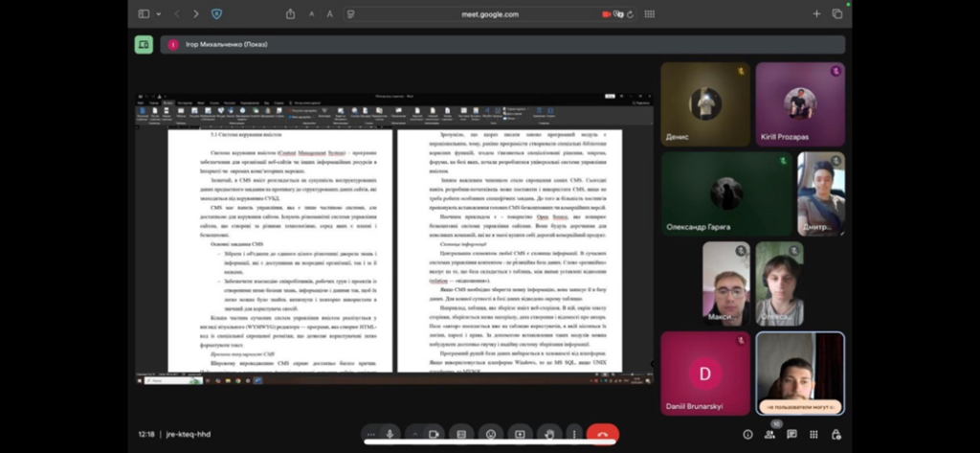
Task: Show tab overview in Safari
Action: 836,13
